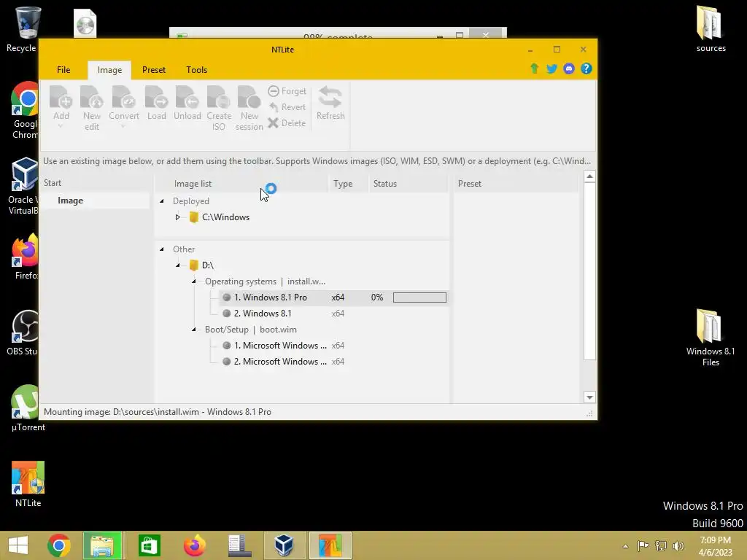747x560 pixels.
Task: Click the Create ISO toolbar icon
Action: (x=219, y=108)
